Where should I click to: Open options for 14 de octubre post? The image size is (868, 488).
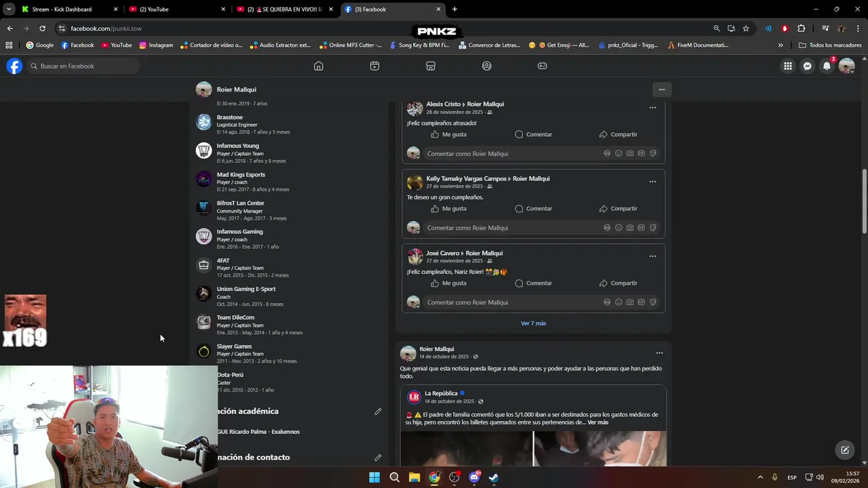pyautogui.click(x=659, y=352)
